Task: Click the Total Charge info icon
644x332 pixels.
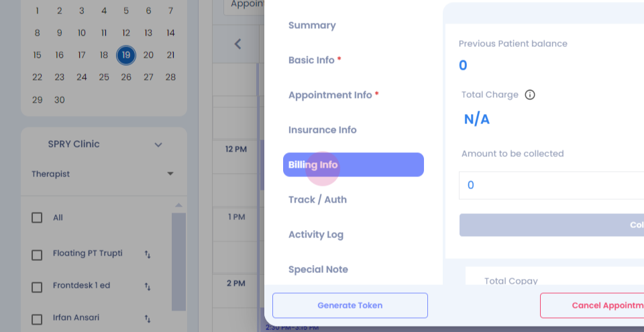Action: pos(530,95)
